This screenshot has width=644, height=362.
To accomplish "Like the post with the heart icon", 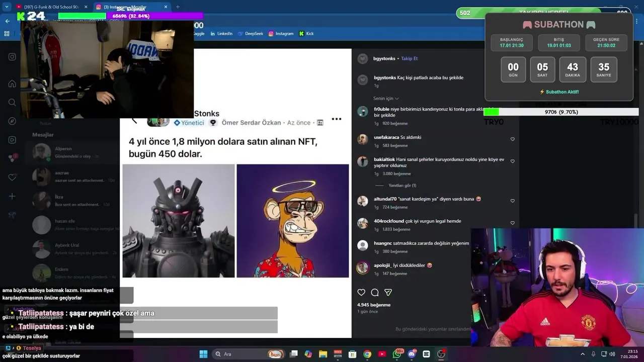I will pos(361,292).
